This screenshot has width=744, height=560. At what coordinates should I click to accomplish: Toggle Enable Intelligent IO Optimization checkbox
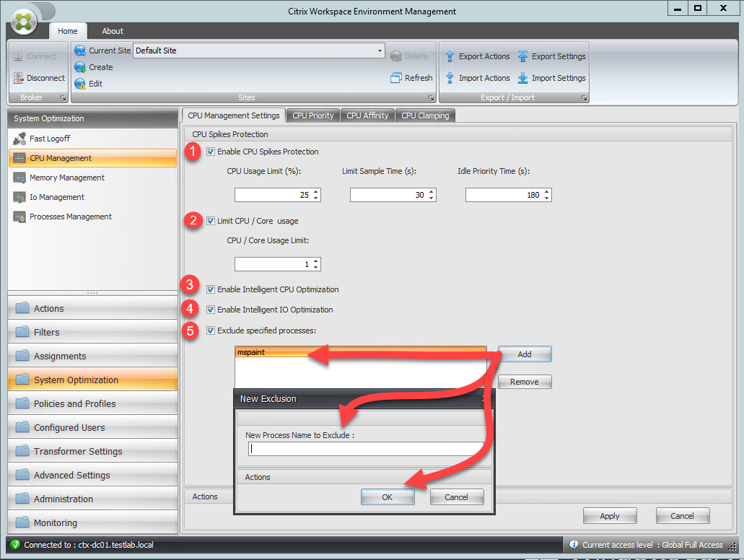[x=211, y=310]
